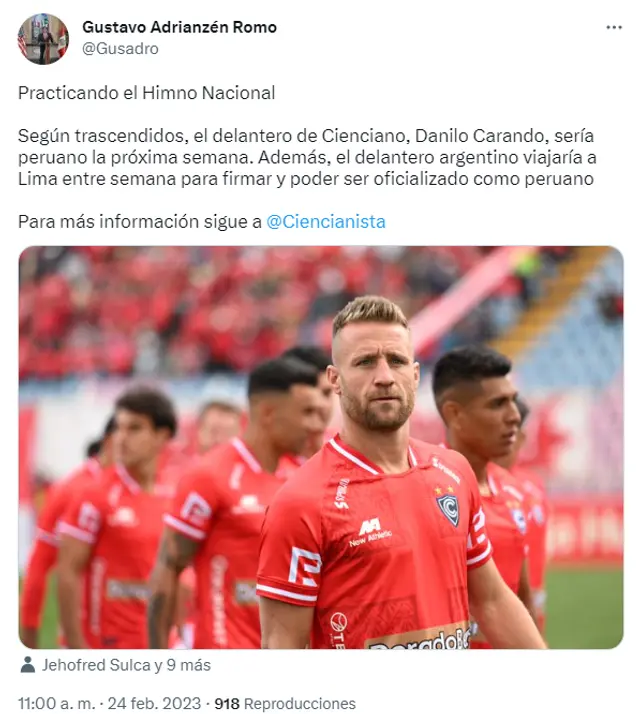The image size is (640, 714).
Task: Click the paragraph mentioning Danilo Carando
Action: pos(307,158)
